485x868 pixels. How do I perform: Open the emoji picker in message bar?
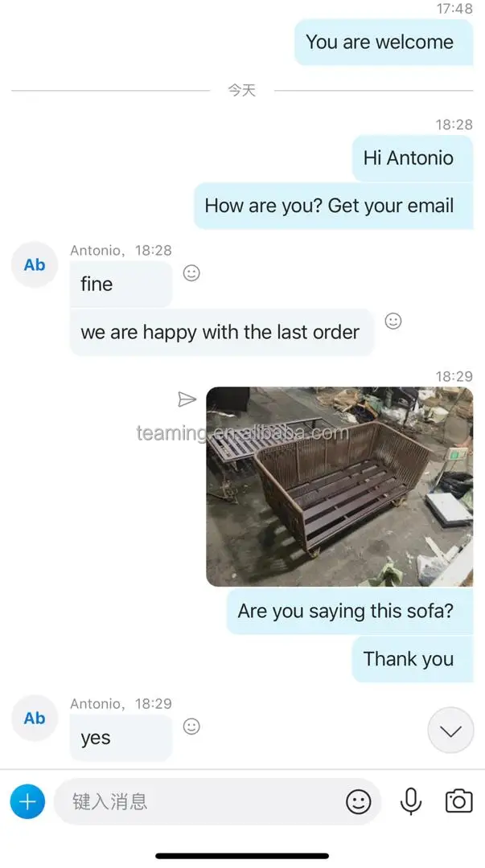(359, 801)
